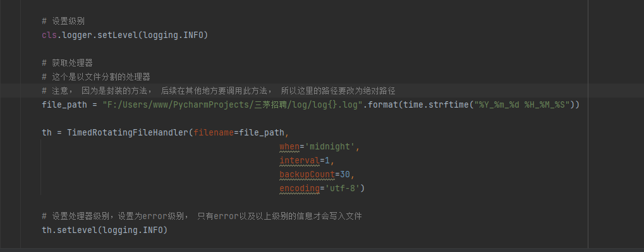Click the when parameter name
Screen dimensions: 644x252
tap(289, 147)
